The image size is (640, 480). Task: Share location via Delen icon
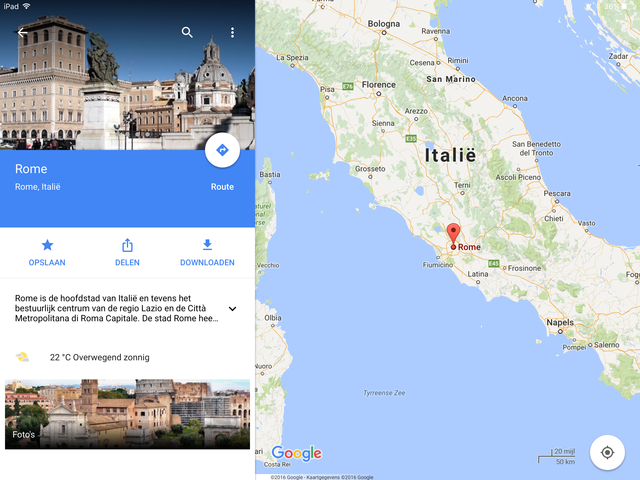[x=127, y=245]
